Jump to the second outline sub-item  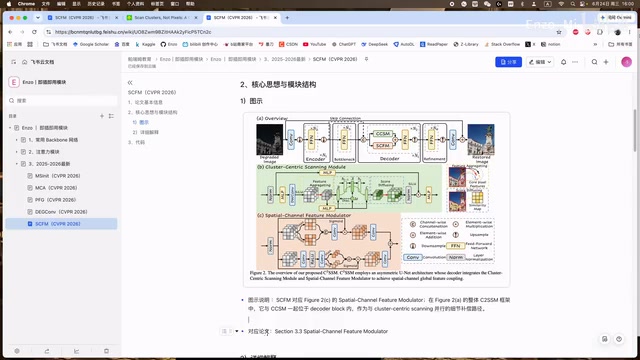pos(146,132)
